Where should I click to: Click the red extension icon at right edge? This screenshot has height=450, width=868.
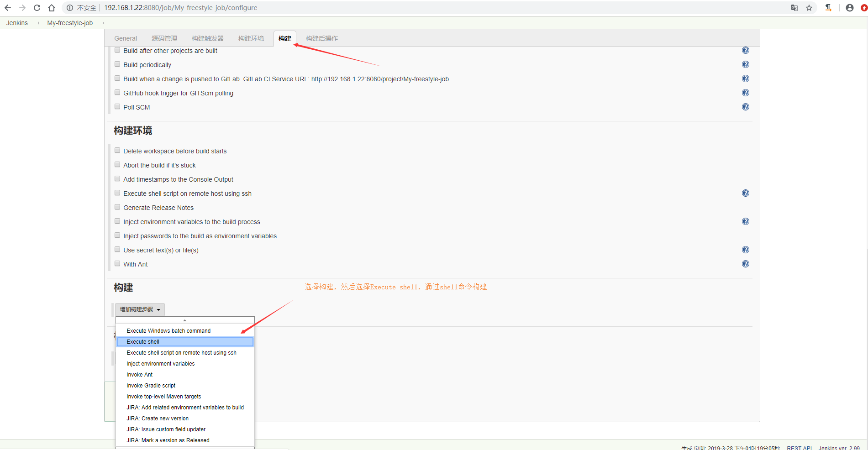click(864, 8)
